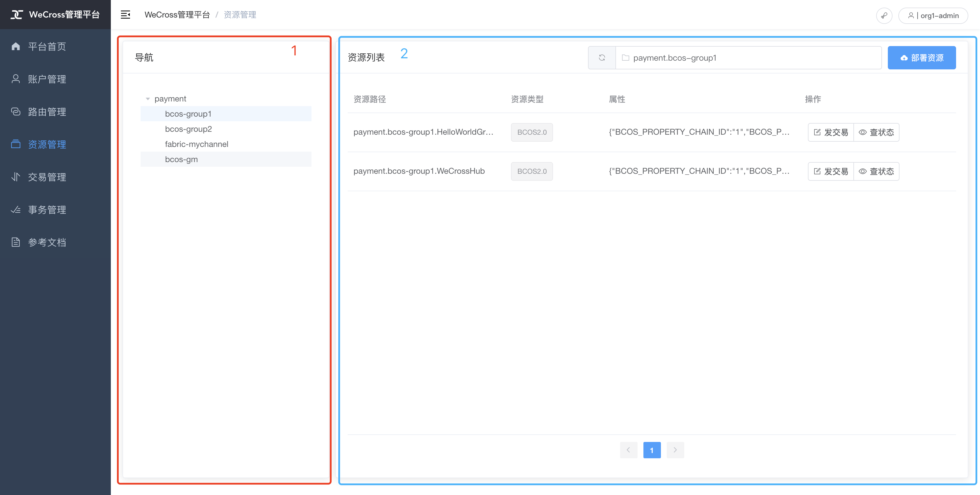980x495 pixels.
Task: Open 账户管理 in sidebar
Action: point(55,79)
